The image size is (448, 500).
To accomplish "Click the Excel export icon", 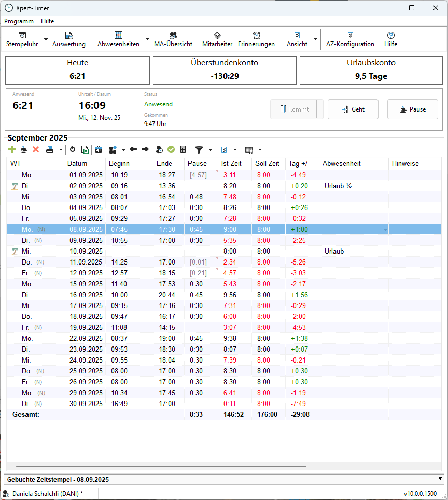I will pyautogui.click(x=85, y=149).
